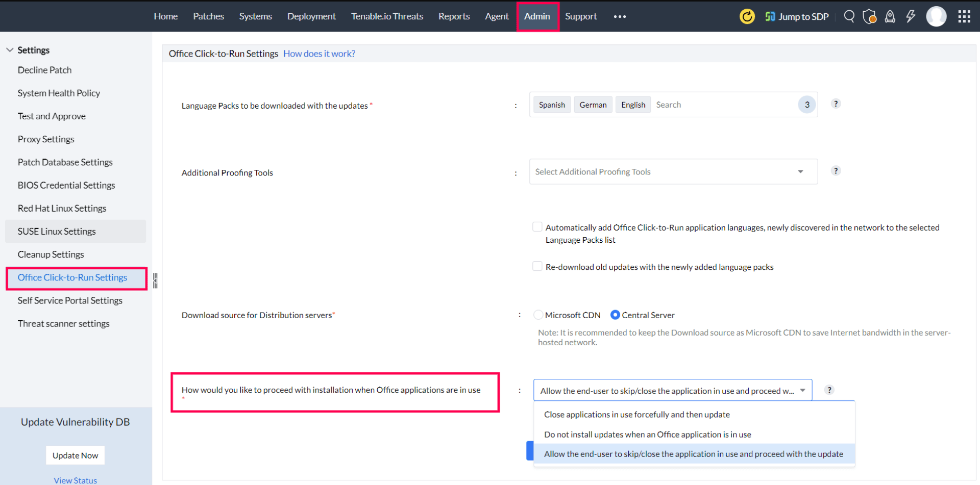The image size is (980, 485).
Task: Open the search magnifier icon
Action: (x=849, y=16)
